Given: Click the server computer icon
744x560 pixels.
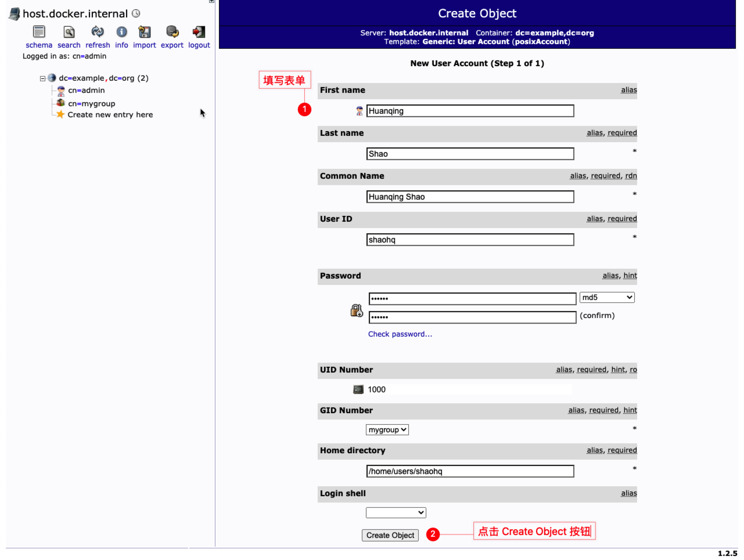Looking at the screenshot, I should (x=15, y=14).
